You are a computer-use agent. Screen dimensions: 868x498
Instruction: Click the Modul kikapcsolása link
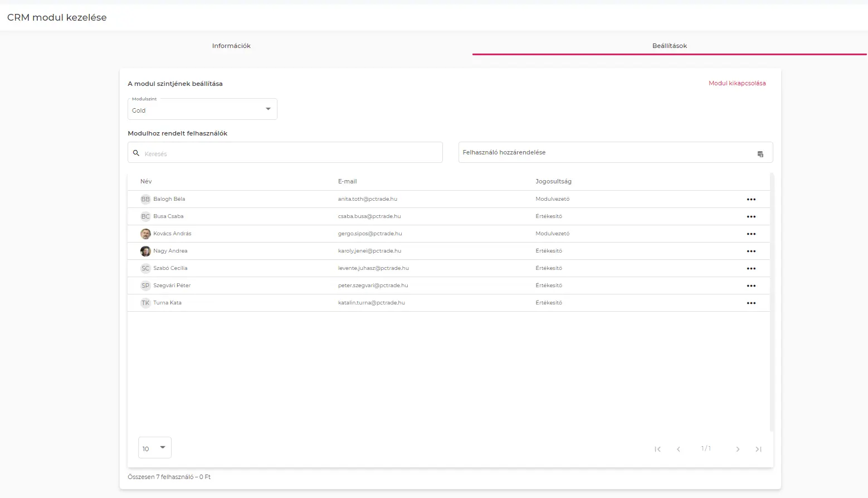point(737,83)
